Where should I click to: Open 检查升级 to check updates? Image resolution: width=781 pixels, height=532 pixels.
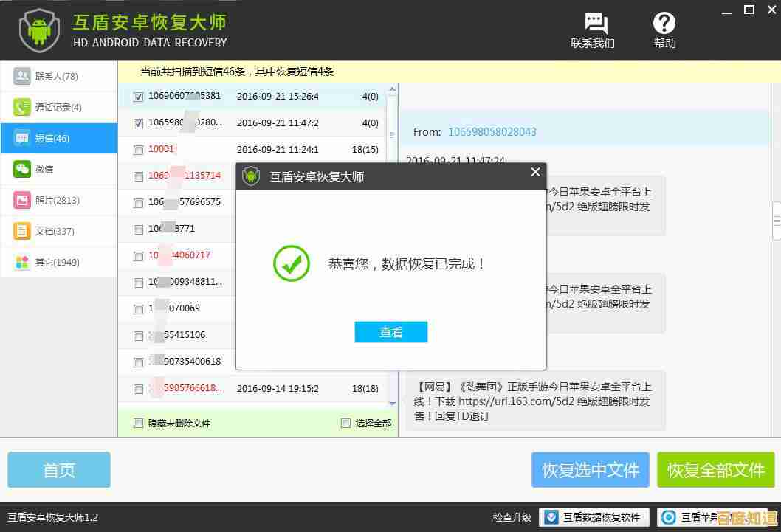511,517
